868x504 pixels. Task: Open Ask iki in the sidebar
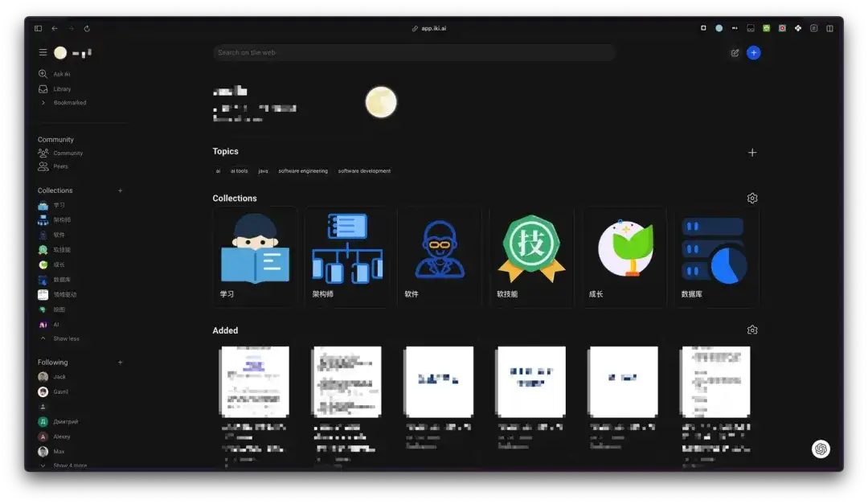point(55,74)
